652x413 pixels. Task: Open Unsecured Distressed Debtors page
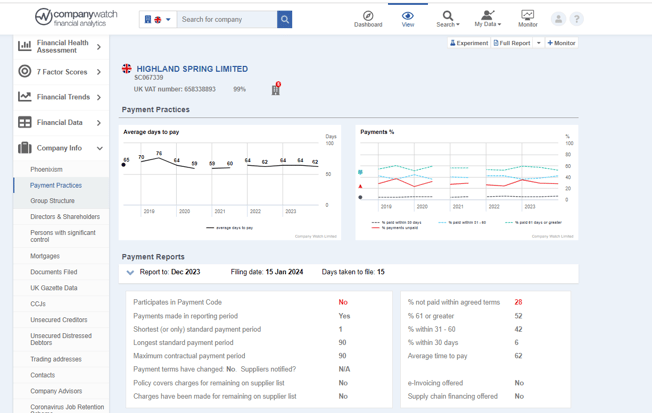(x=61, y=339)
